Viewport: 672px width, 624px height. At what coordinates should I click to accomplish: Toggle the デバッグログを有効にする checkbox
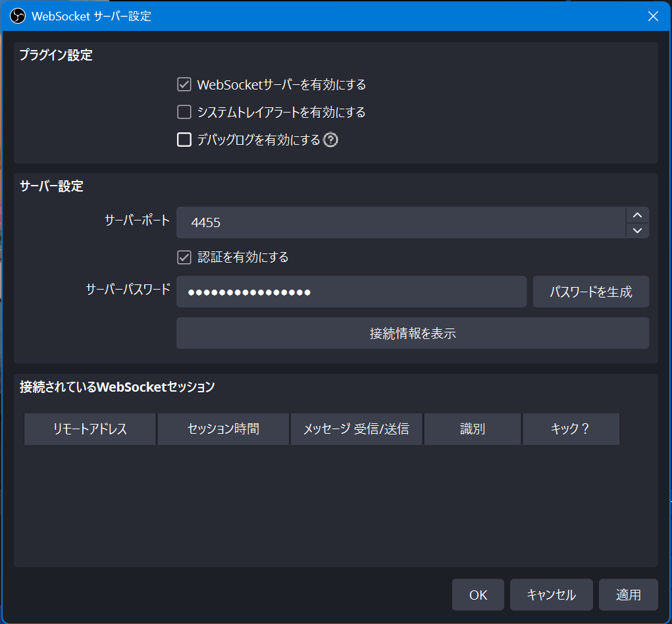tap(184, 140)
